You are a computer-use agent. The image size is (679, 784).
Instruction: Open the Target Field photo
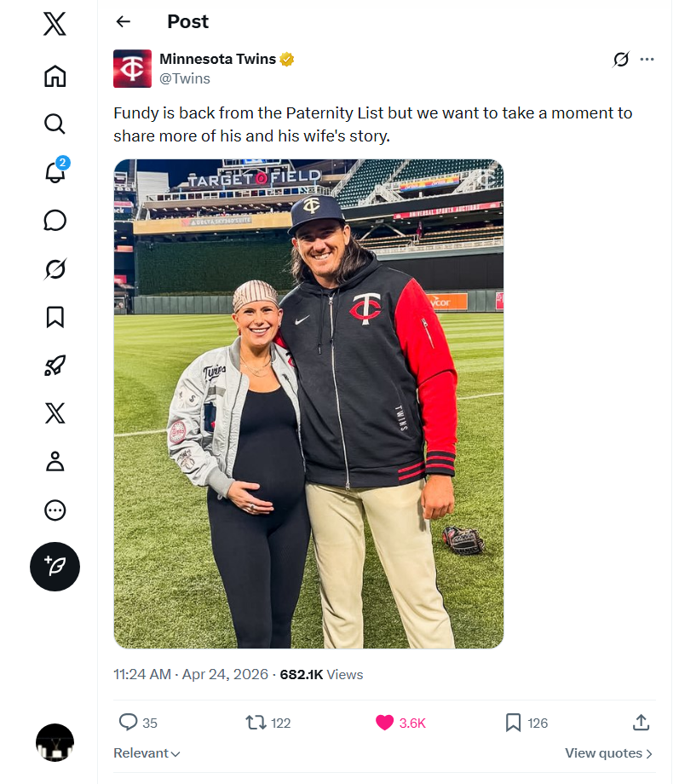tap(308, 404)
